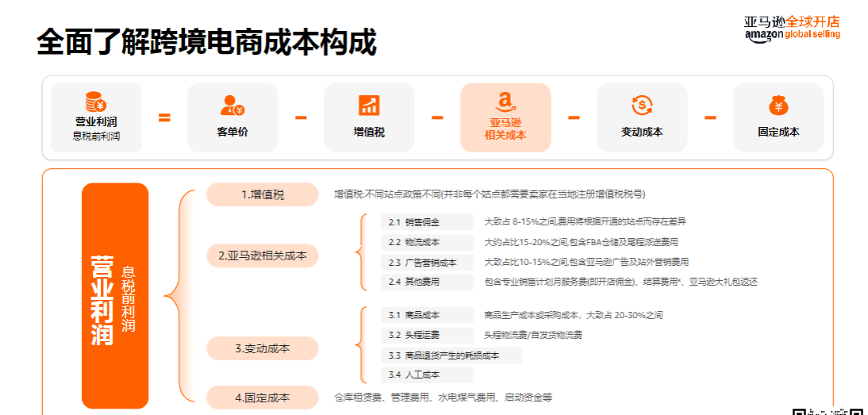Click the Amazon logo icon above 亚马逊相关成本

tap(505, 102)
